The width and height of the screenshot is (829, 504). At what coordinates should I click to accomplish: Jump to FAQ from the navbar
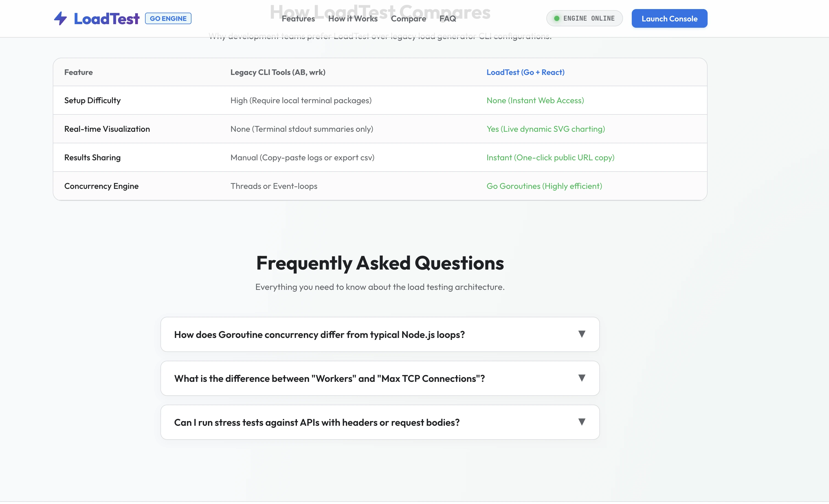click(447, 18)
